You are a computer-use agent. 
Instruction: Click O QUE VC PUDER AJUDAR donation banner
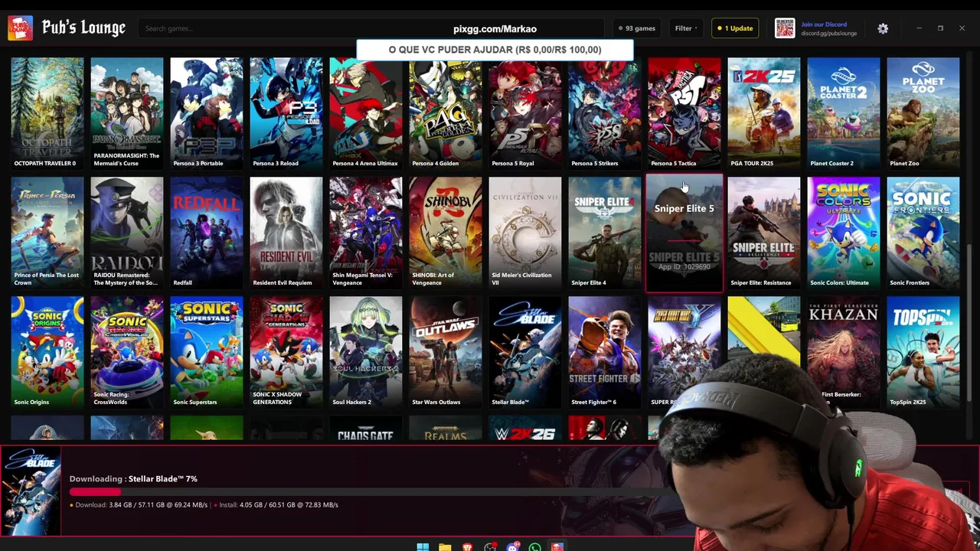point(495,50)
